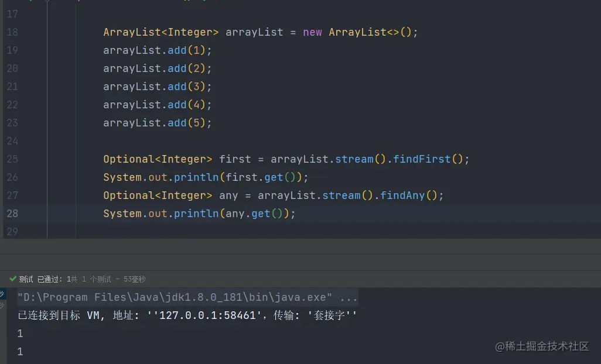Click line number 28 in the gutter
601x364 pixels.
pos(12,214)
